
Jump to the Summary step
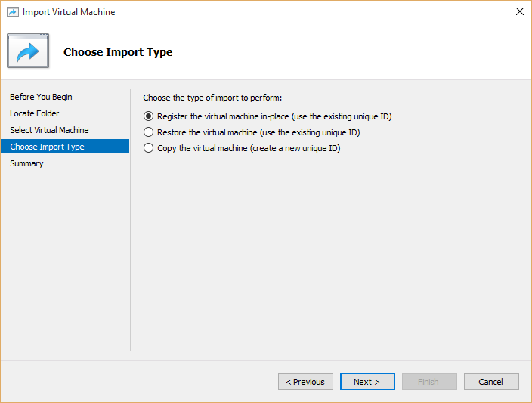coord(26,163)
